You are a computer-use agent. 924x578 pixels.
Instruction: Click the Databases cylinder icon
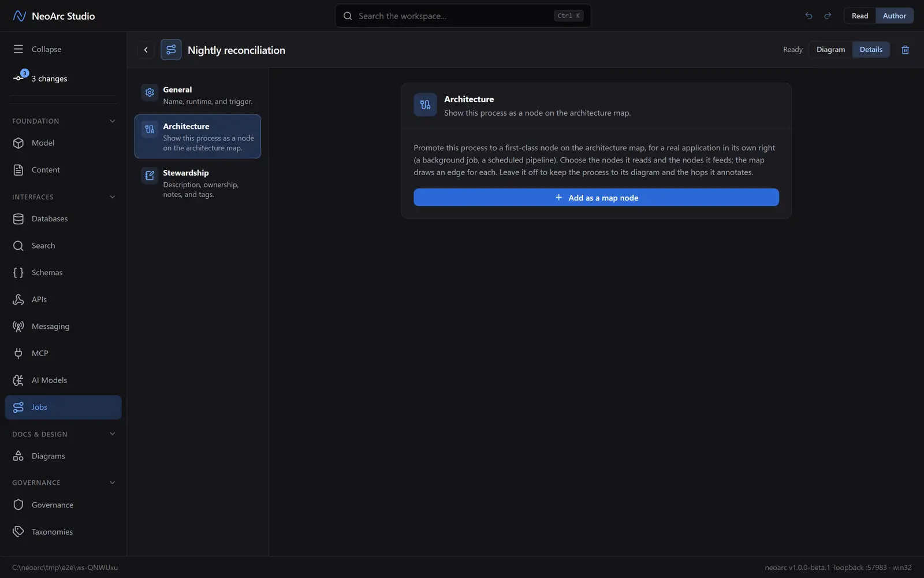point(18,219)
